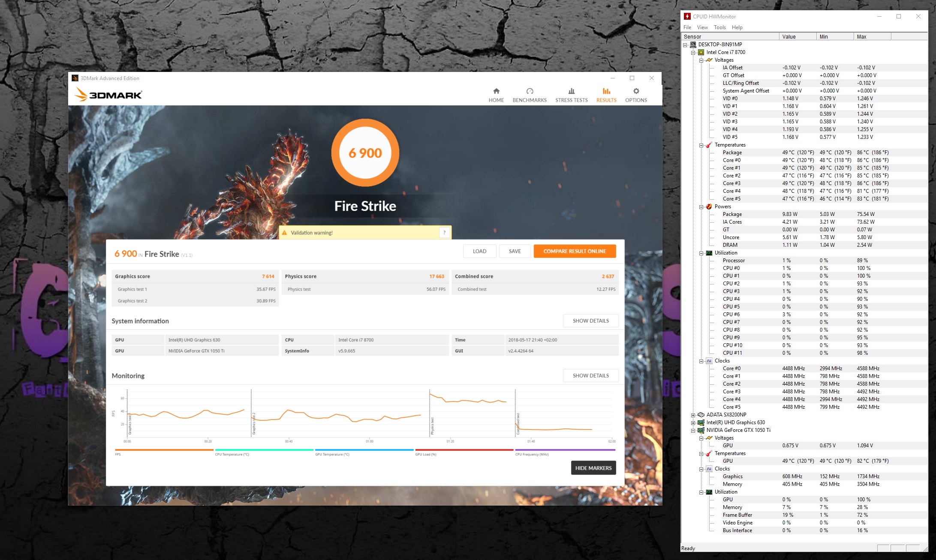Collapse the DESKTOP-8IN91MP tree node
This screenshot has height=560, width=936.
pos(685,45)
